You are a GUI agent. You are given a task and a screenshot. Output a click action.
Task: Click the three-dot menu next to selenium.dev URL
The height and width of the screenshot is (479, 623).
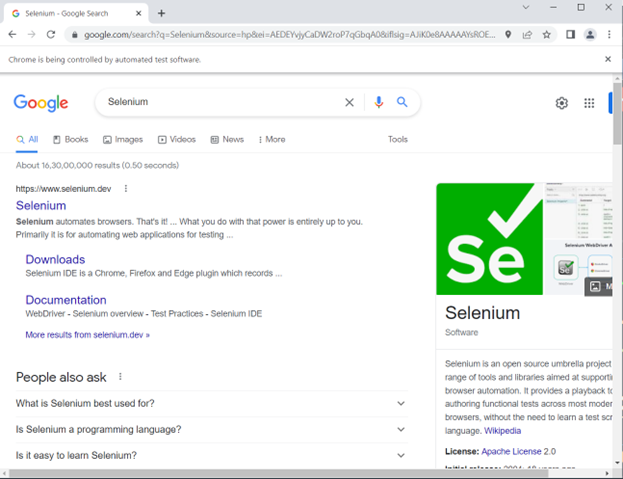126,189
